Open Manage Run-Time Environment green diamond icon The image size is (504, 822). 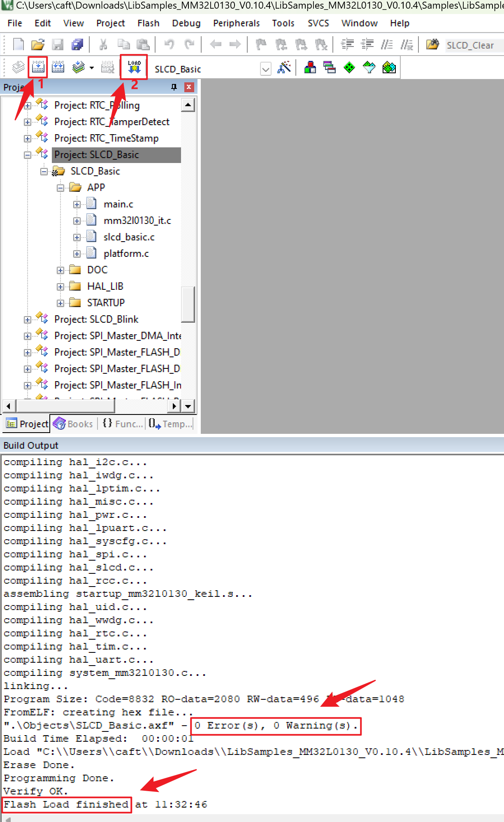pos(349,68)
